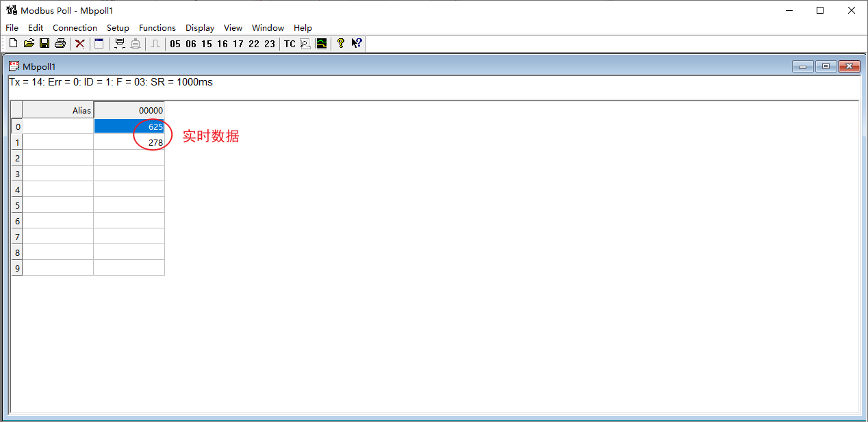Click the Print toolbar icon
Image resolution: width=868 pixels, height=422 pixels.
tap(60, 44)
